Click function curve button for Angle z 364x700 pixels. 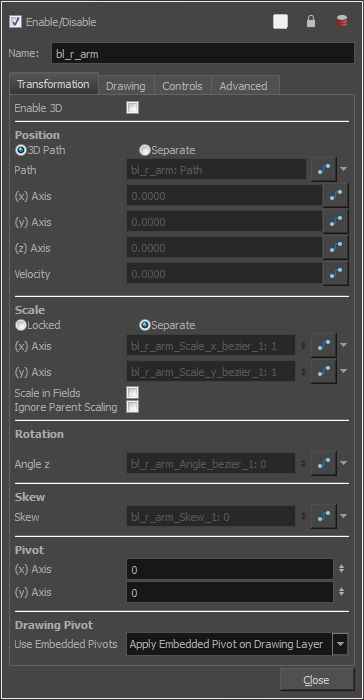(x=324, y=463)
